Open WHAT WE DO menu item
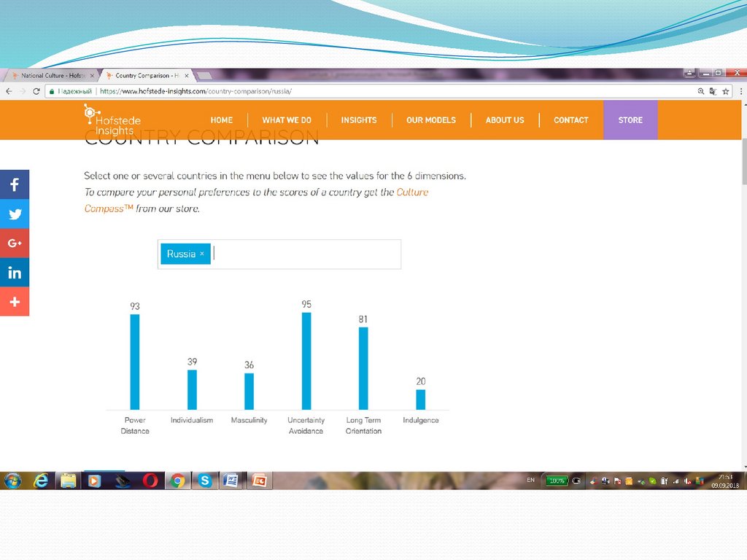 [287, 120]
